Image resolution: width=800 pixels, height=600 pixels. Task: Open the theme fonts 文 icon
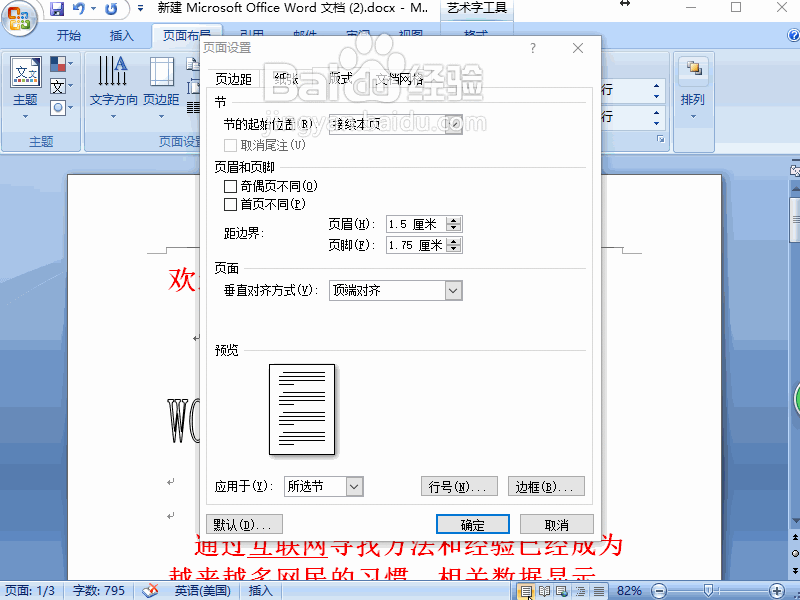[x=58, y=86]
